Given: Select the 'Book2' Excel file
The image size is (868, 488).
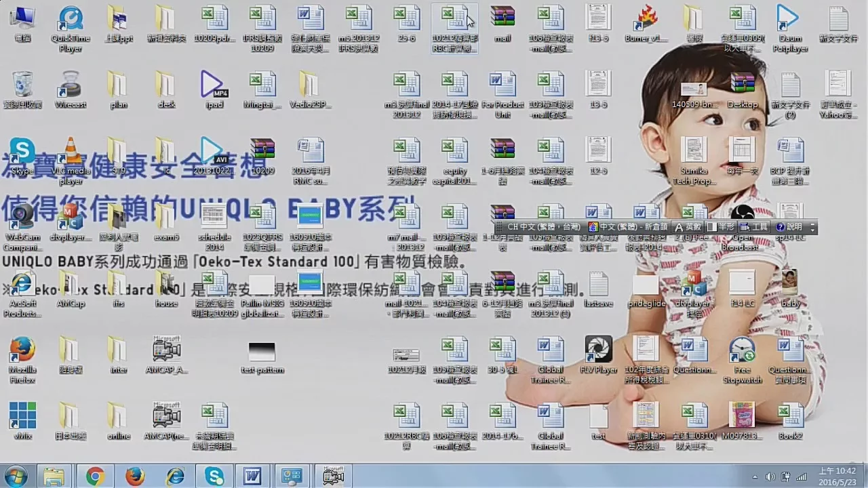Looking at the screenshot, I should pyautogui.click(x=790, y=420).
